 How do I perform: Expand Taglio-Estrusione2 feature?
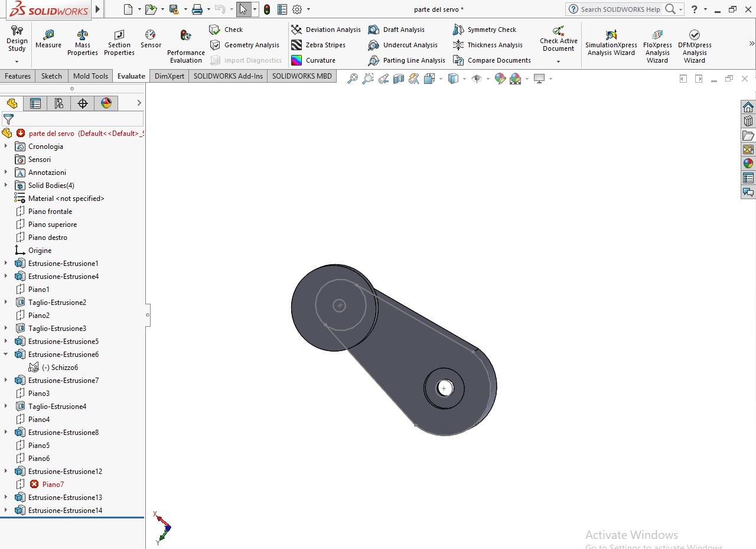click(6, 302)
